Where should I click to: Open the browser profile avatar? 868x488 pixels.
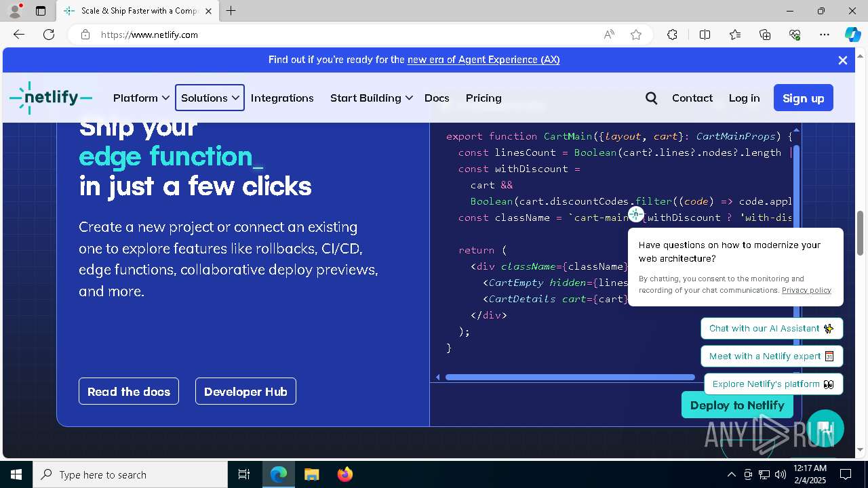point(14,11)
